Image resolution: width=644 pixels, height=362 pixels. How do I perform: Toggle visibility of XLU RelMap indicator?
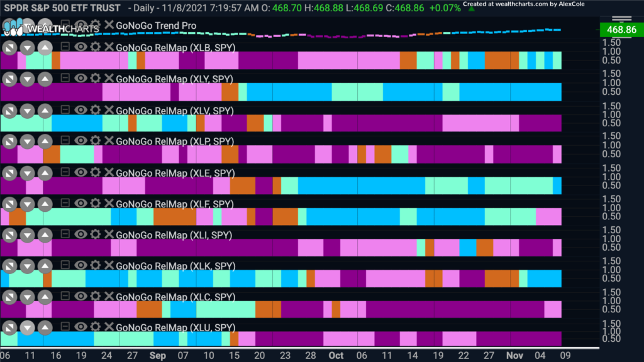tap(80, 327)
